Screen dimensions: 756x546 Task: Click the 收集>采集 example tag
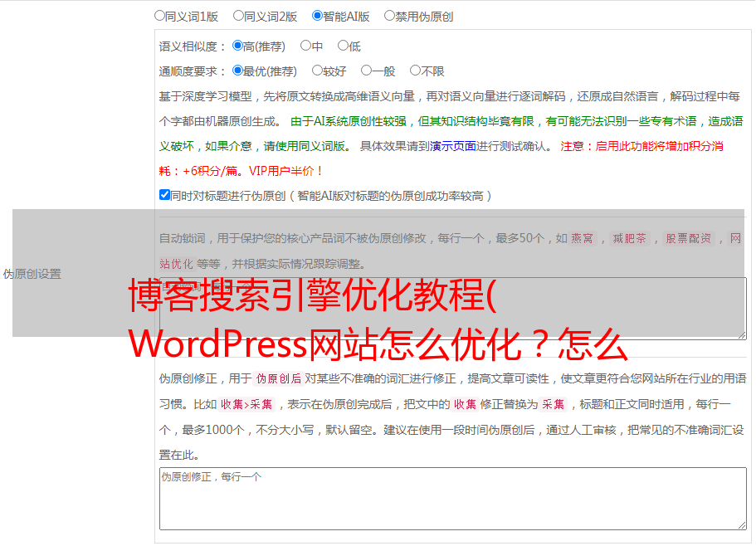click(x=246, y=405)
